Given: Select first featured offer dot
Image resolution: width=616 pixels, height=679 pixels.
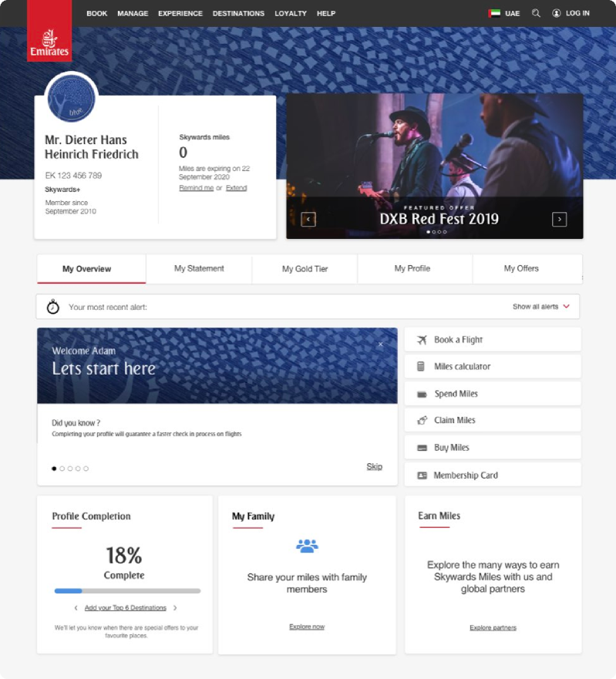Looking at the screenshot, I should click(429, 232).
